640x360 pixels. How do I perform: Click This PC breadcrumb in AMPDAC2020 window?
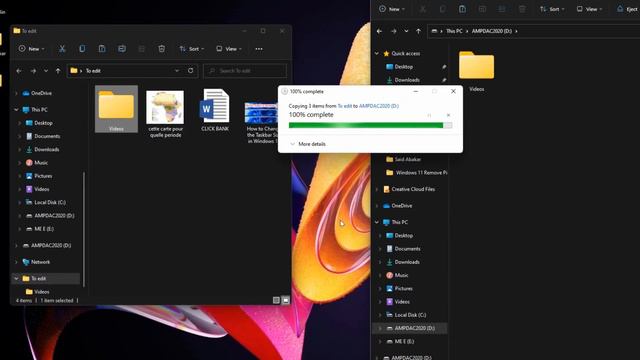[454, 31]
